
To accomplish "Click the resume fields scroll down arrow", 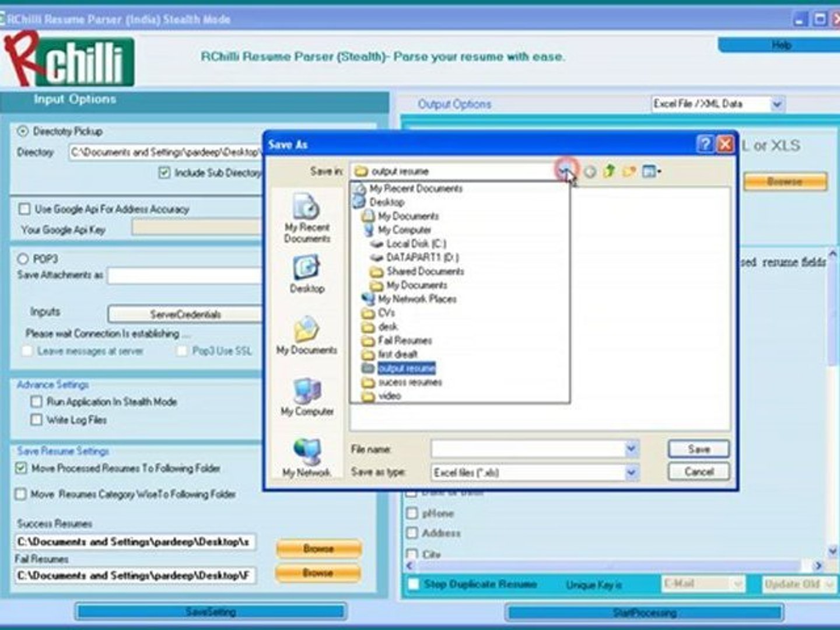I will [x=832, y=551].
